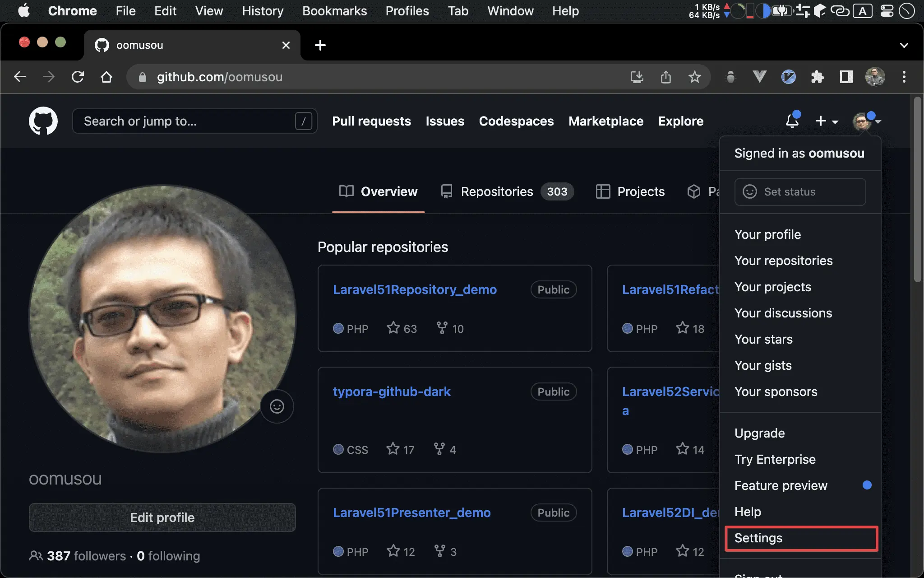The height and width of the screenshot is (578, 924).
Task: Select Your profile in menu
Action: [800, 234]
